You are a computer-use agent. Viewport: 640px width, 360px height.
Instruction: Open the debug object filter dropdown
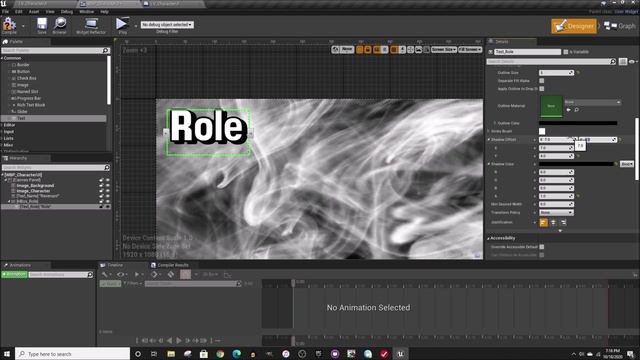[x=167, y=24]
